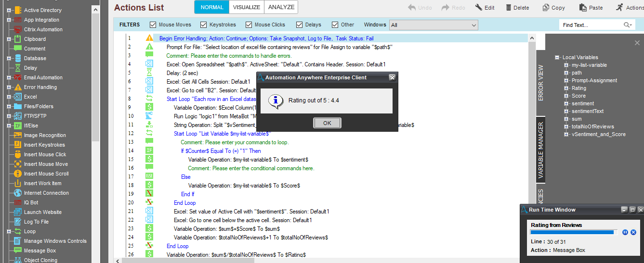The image size is (644, 263).
Task: Click the Copy icon in toolbar
Action: pos(546,8)
